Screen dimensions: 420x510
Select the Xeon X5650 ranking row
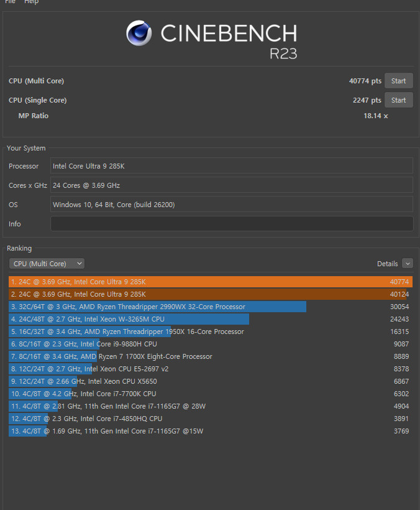pos(211,381)
